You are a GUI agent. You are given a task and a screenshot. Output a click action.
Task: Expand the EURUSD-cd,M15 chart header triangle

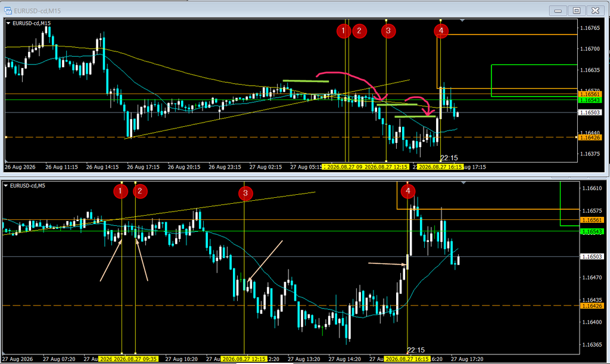pyautogui.click(x=8, y=23)
